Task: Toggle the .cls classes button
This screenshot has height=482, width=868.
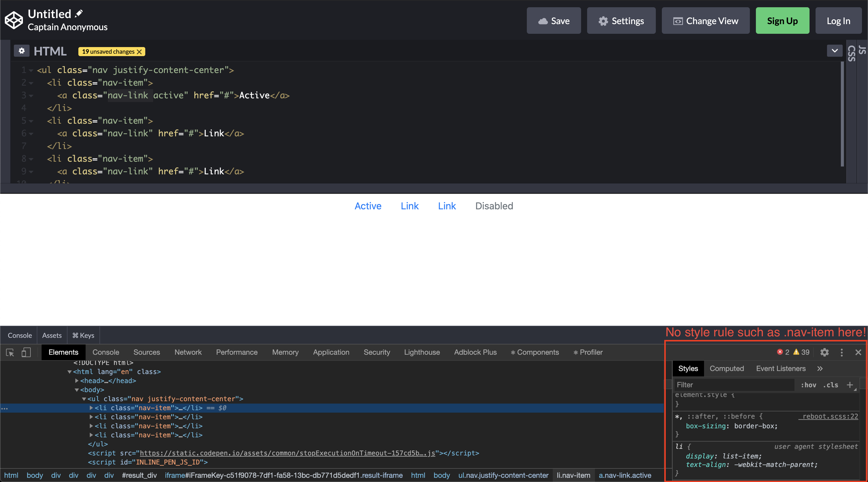Action: (x=831, y=385)
